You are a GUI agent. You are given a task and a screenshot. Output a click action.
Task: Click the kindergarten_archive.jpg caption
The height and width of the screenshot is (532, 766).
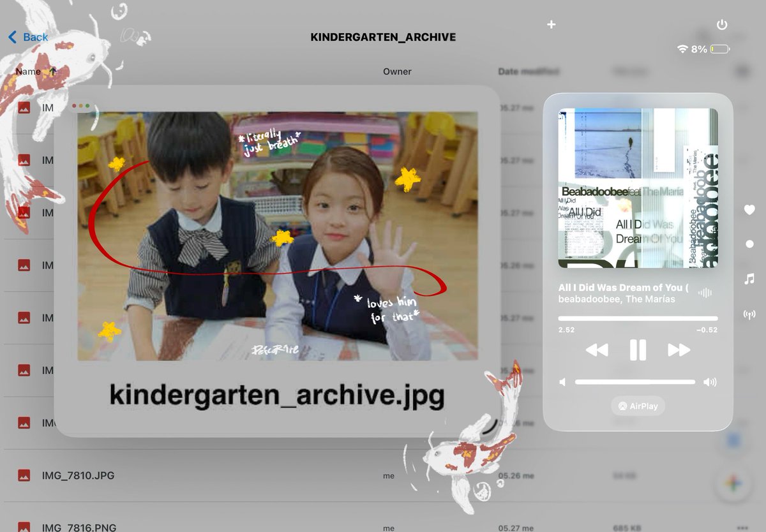coord(276,395)
